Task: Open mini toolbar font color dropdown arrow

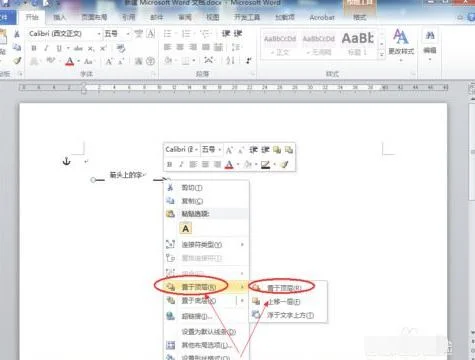Action: 238,164
